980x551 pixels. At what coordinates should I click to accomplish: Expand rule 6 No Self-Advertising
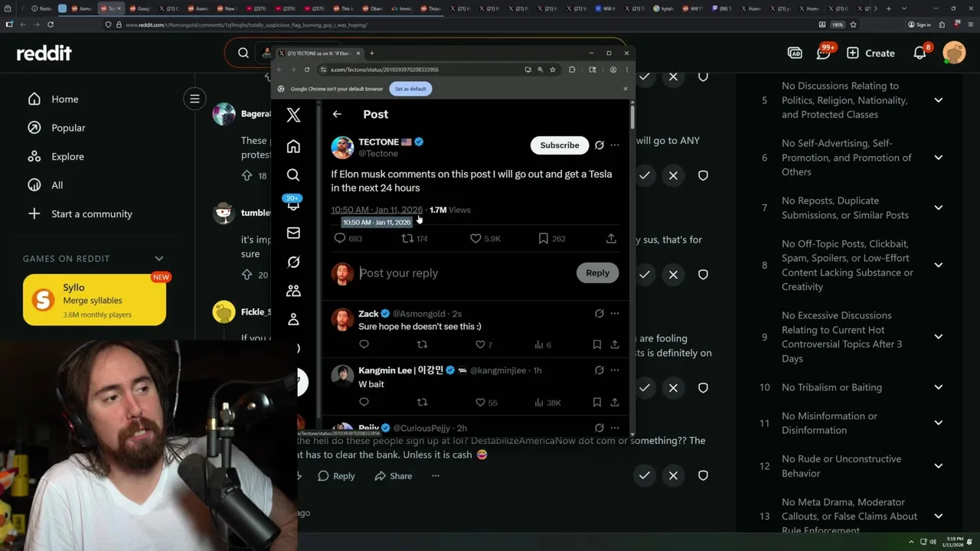click(938, 158)
